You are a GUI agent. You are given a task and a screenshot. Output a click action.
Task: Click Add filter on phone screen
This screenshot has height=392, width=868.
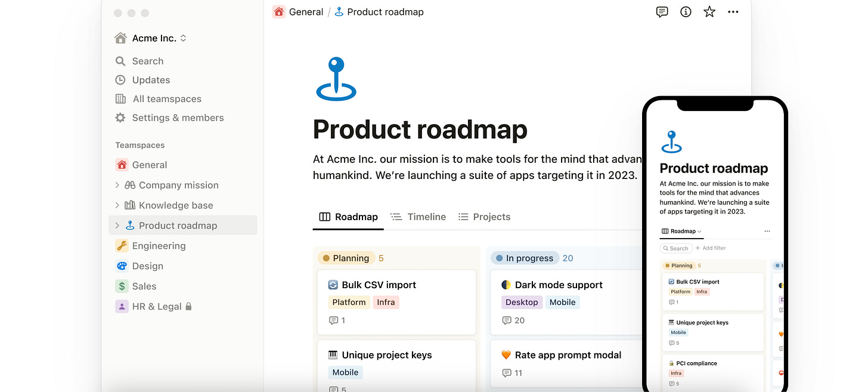coord(711,248)
